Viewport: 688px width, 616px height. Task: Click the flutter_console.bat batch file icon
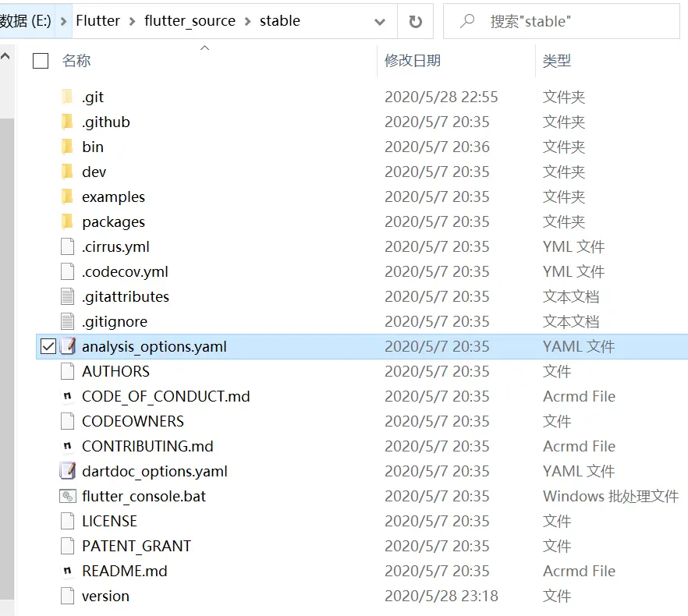click(x=68, y=496)
